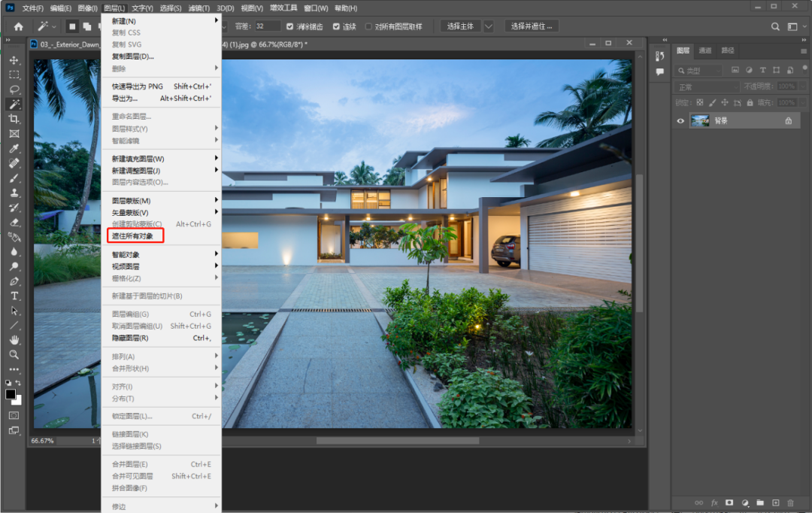Screen dimensions: 812x513
Task: Open the fill 100% dropdown arrow
Action: point(803,102)
